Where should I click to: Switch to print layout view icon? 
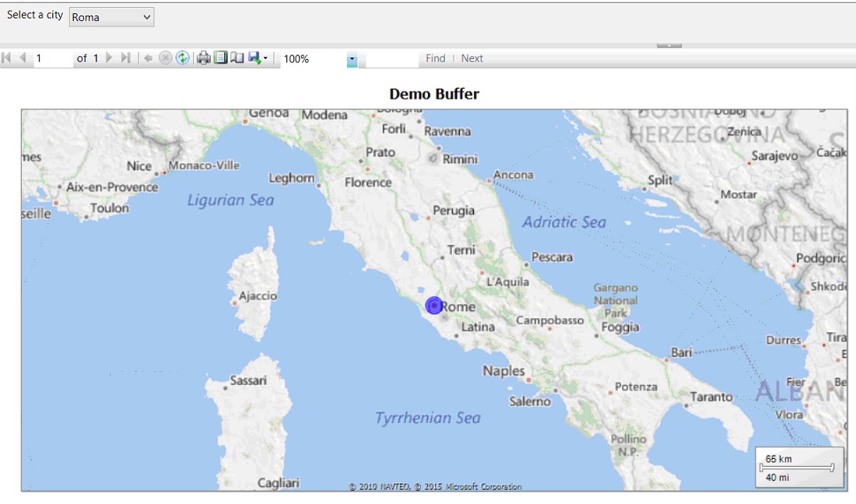tap(220, 58)
